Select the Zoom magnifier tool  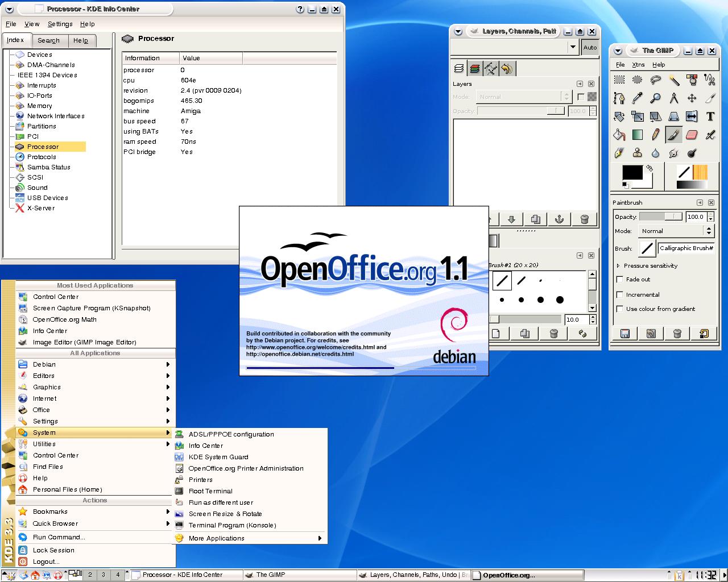coord(656,98)
